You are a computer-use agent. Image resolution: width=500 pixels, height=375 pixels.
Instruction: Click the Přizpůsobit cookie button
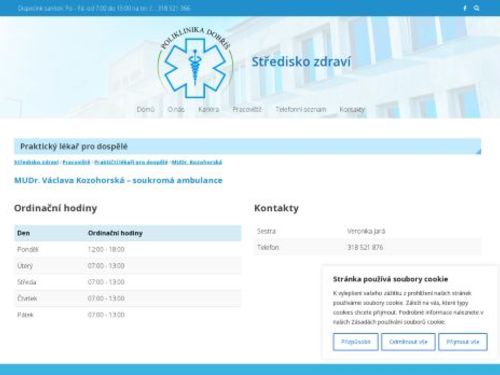(356, 342)
